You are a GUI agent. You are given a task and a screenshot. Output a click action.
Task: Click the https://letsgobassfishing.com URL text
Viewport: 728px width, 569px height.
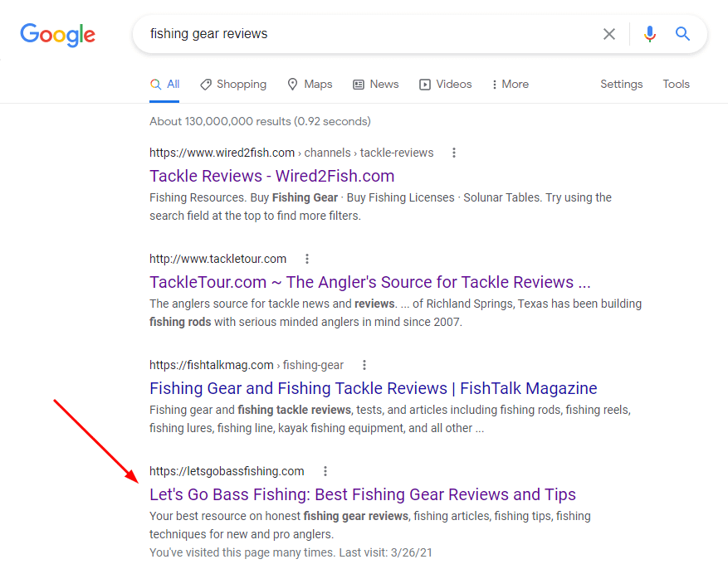click(x=227, y=471)
